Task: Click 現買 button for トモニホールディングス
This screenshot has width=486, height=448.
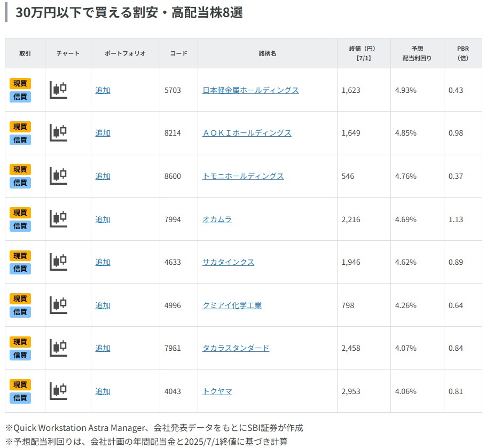Action: pos(20,169)
